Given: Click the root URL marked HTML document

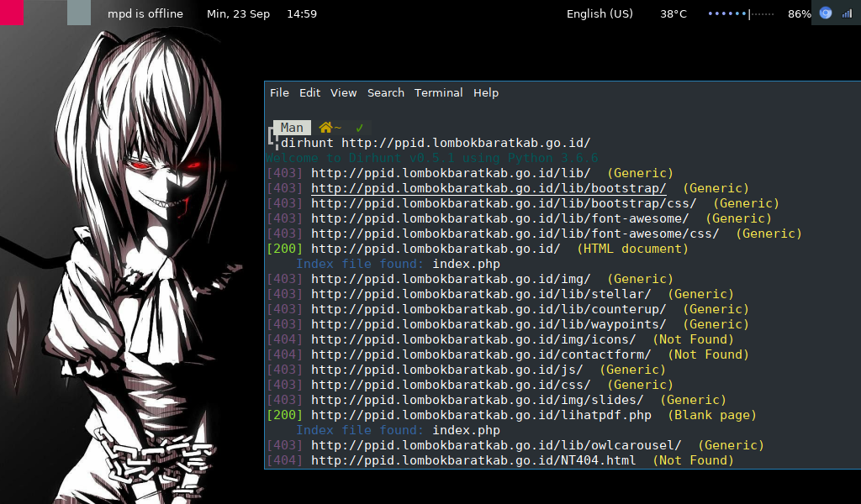Looking at the screenshot, I should tap(436, 249).
